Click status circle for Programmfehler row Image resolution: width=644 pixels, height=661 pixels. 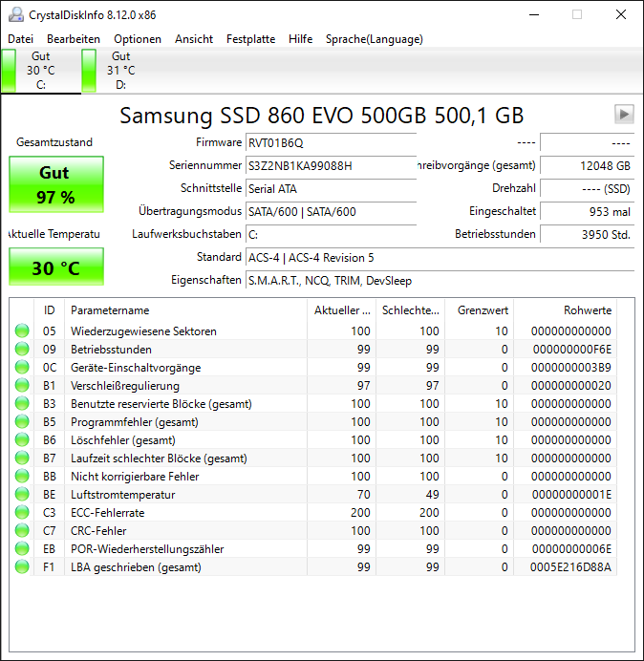(x=22, y=421)
